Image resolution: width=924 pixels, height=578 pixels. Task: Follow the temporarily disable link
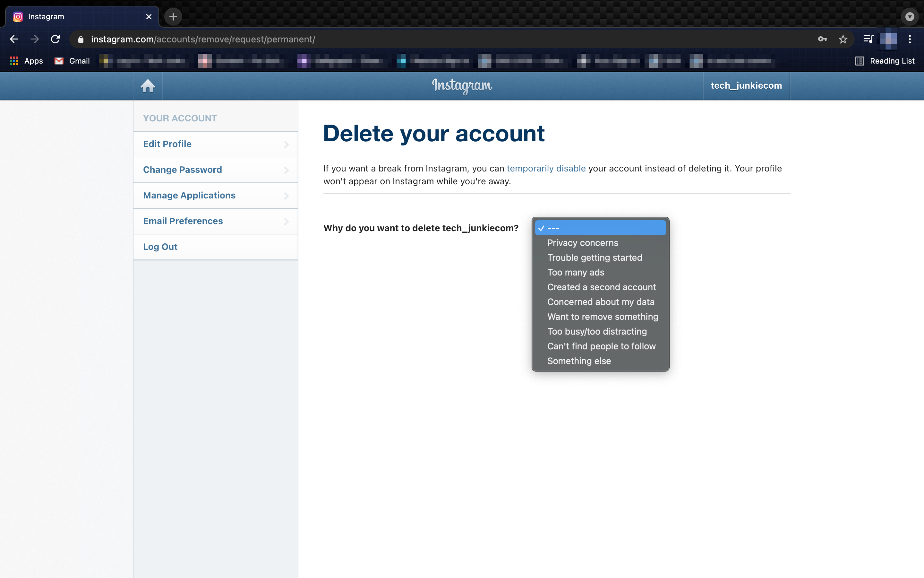coord(546,169)
